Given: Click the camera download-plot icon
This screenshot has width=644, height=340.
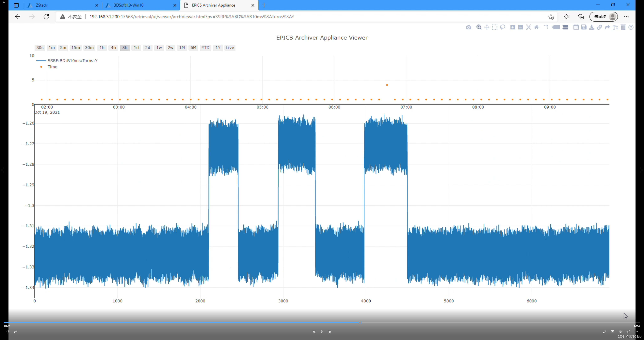Looking at the screenshot, I should click(469, 27).
